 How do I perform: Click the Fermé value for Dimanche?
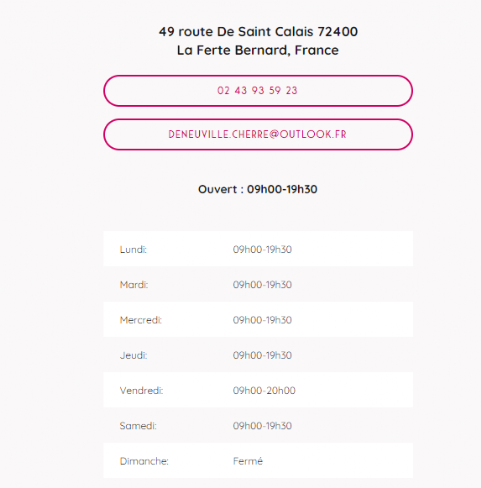[x=248, y=461]
